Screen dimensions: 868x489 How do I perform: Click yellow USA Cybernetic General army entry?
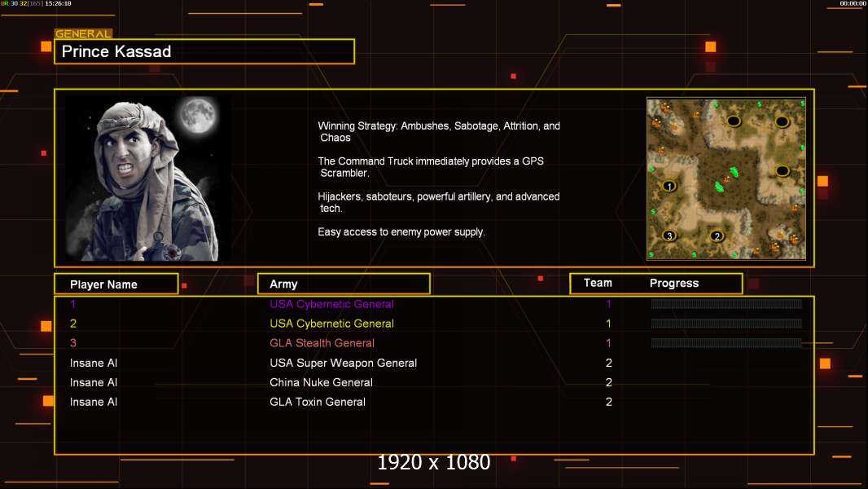[331, 324]
